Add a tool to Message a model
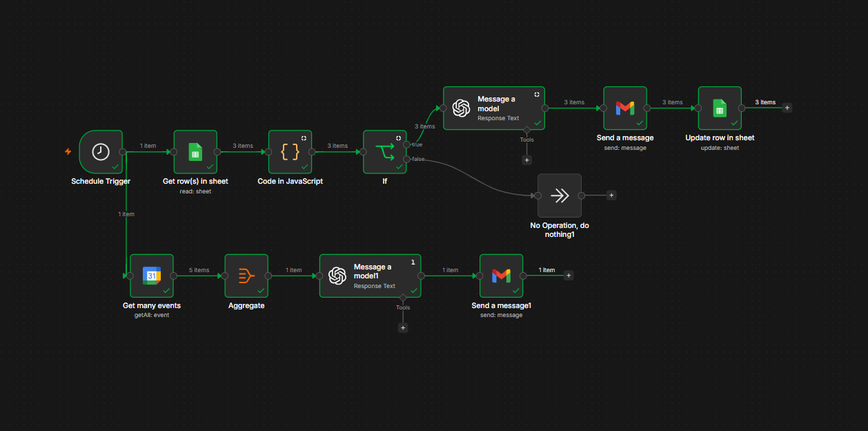The width and height of the screenshot is (868, 431). pyautogui.click(x=526, y=160)
